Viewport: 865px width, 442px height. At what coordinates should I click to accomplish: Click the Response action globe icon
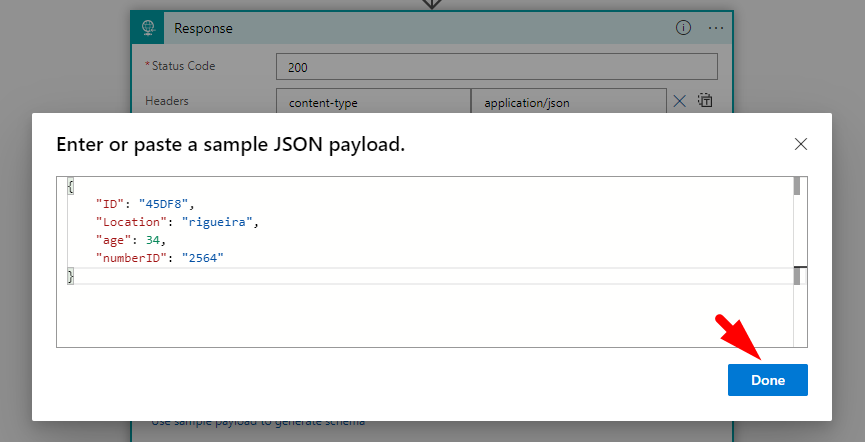click(148, 28)
